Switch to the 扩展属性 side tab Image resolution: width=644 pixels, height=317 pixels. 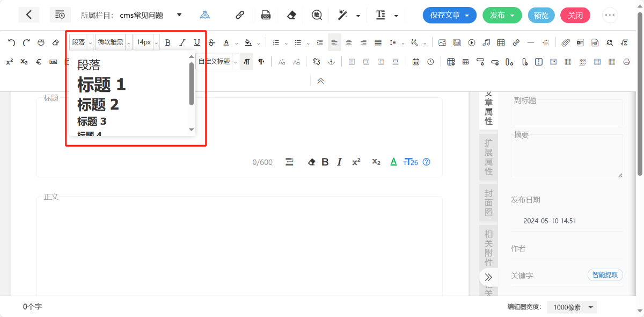click(488, 157)
